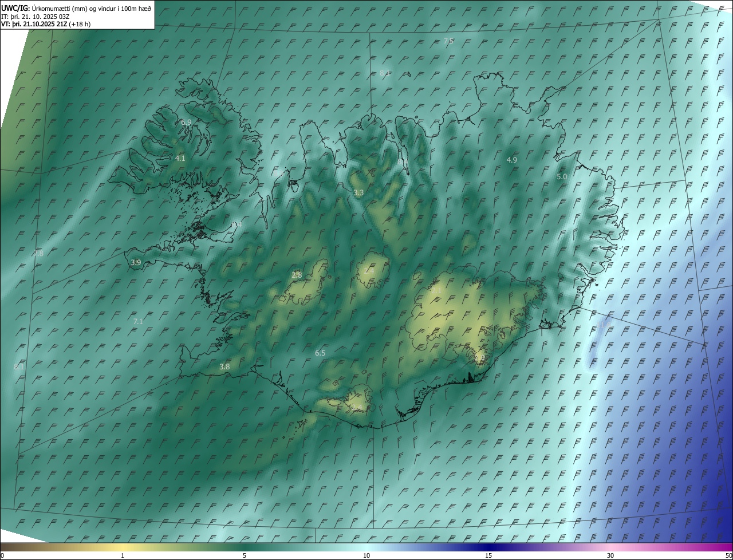This screenshot has width=733, height=560.
Task: Click the 6.9 value in the Westfjords
Action: (186, 123)
